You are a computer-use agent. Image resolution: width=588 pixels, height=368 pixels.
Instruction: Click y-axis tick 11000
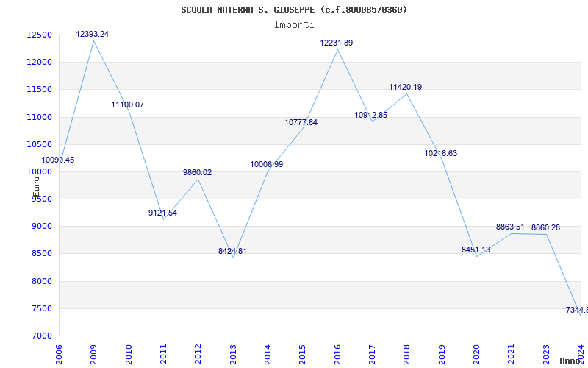tap(39, 117)
